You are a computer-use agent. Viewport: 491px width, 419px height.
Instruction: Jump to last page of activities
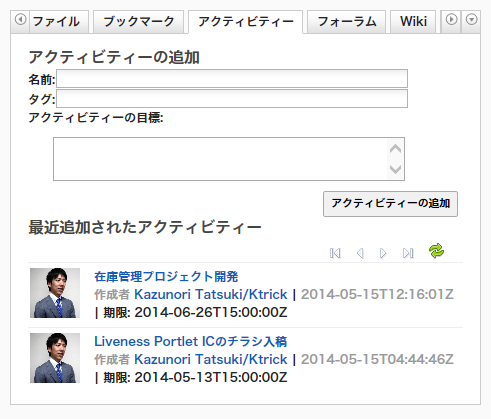pyautogui.click(x=408, y=253)
